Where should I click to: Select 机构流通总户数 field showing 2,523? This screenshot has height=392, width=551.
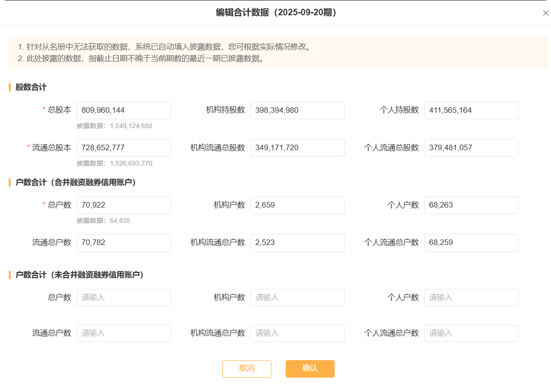(297, 243)
